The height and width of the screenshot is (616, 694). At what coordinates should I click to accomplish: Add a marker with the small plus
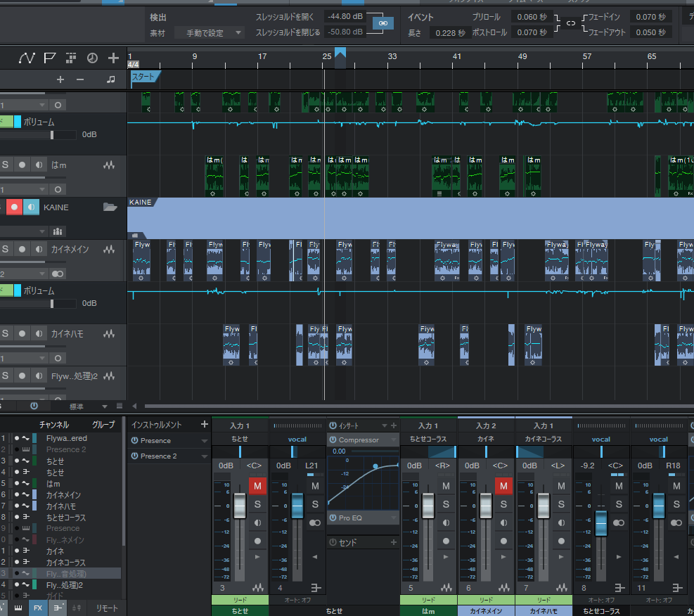pyautogui.click(x=60, y=79)
